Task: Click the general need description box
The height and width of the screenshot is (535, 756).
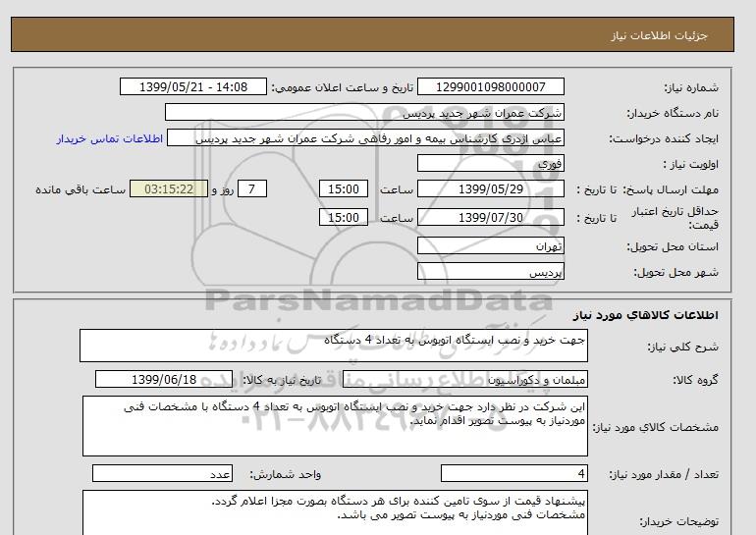Action: pos(334,346)
